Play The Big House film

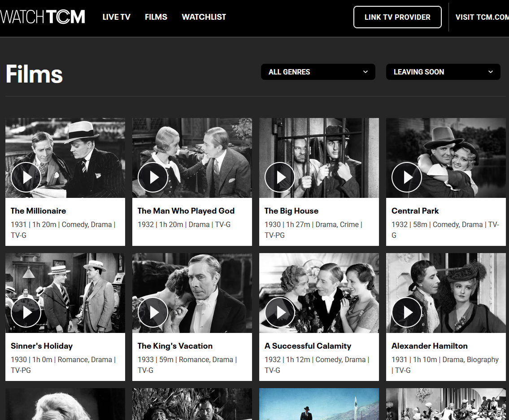click(280, 177)
